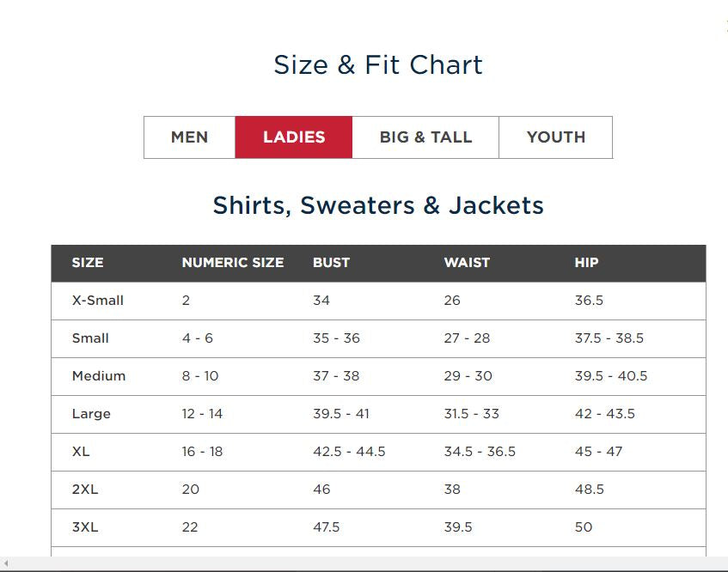The image size is (728, 572).
Task: Click the Shirts, Sweaters & Jackets heading
Action: tap(378, 206)
